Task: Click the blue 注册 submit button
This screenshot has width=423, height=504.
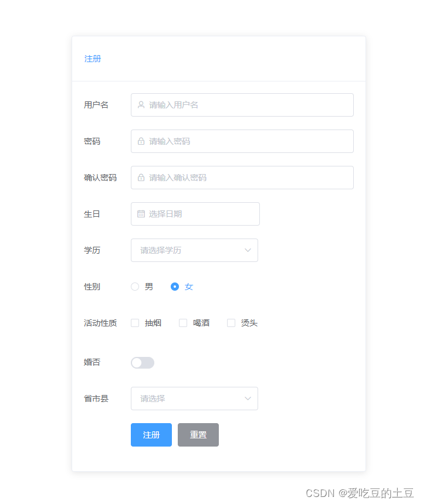Action: point(151,435)
